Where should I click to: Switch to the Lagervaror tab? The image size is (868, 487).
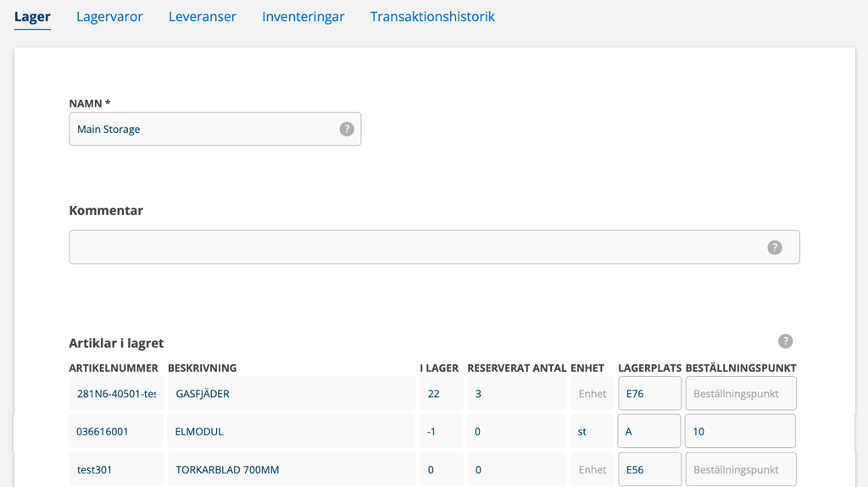[x=109, y=16]
